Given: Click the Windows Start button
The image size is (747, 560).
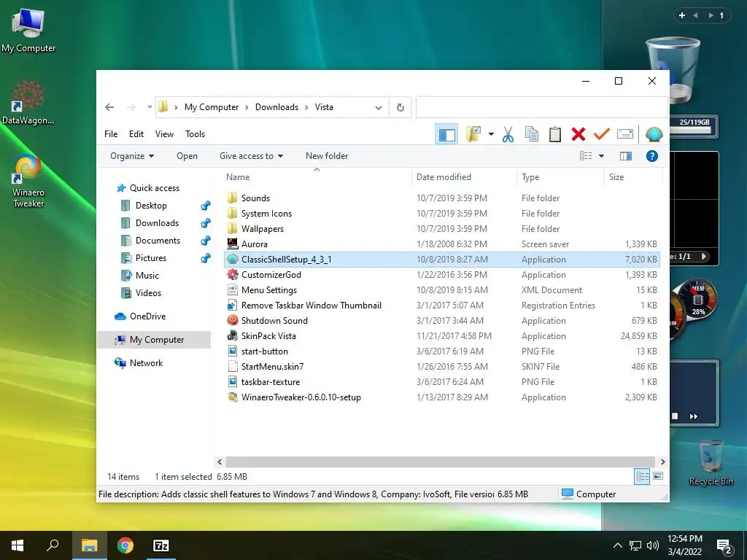Looking at the screenshot, I should tap(18, 545).
